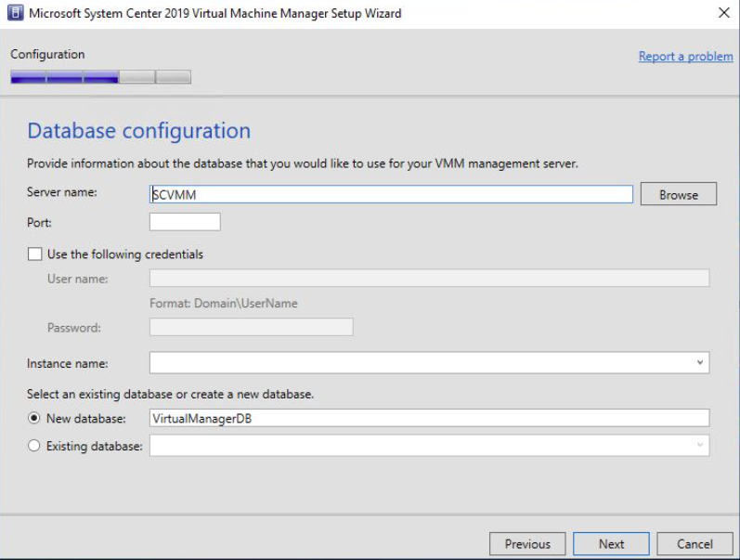Click the Password label
This screenshot has height=560, width=740.
[74, 328]
